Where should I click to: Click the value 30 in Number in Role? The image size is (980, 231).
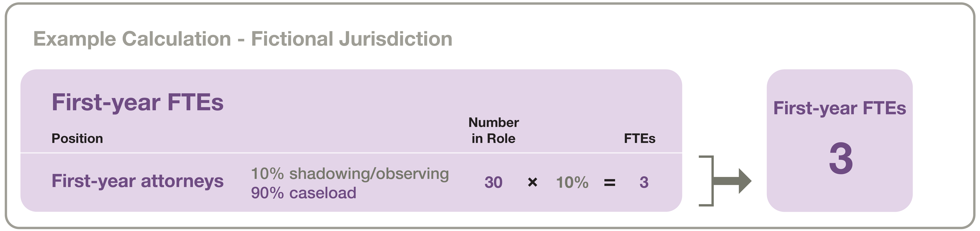coord(493,182)
